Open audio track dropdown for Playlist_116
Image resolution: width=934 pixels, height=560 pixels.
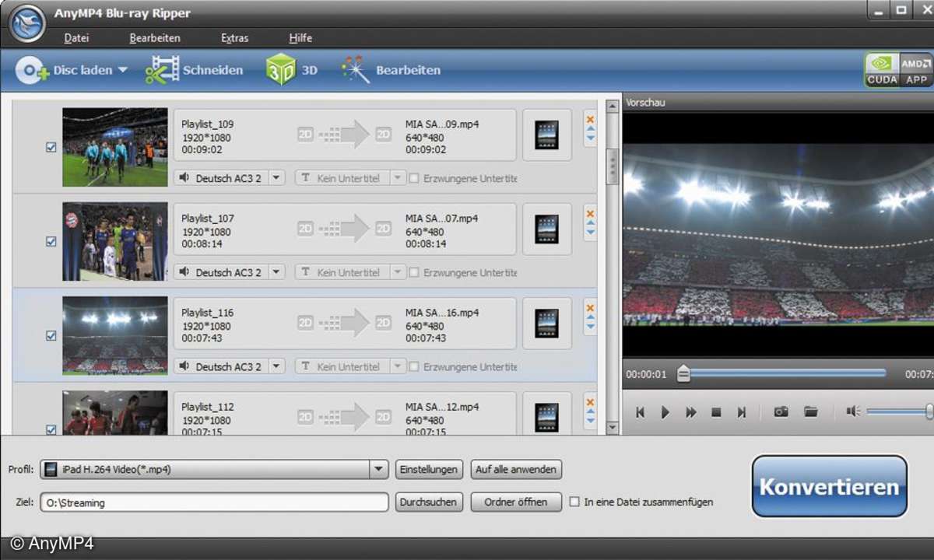pyautogui.click(x=276, y=366)
